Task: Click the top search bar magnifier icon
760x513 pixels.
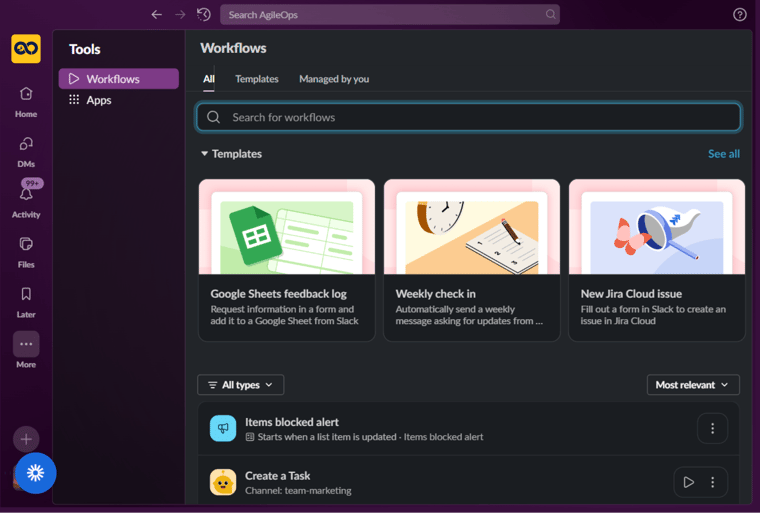Action: click(x=551, y=15)
